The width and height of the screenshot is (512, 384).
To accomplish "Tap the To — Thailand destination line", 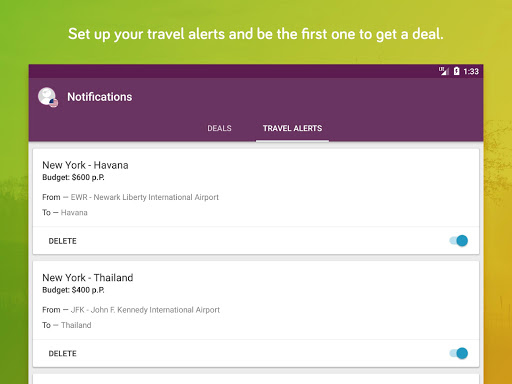I will (67, 325).
